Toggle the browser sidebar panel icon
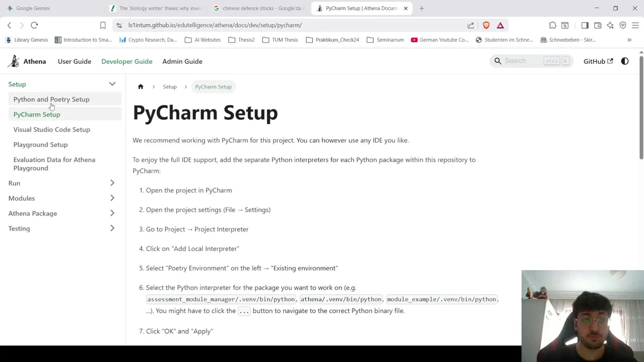Viewport: 644px width, 362px height. 585,25
